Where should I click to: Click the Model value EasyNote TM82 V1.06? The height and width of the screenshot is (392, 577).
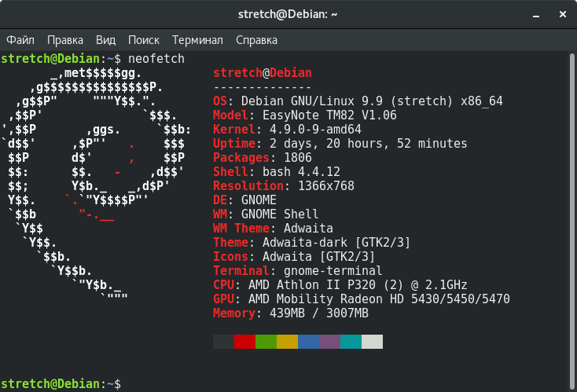pyautogui.click(x=329, y=115)
